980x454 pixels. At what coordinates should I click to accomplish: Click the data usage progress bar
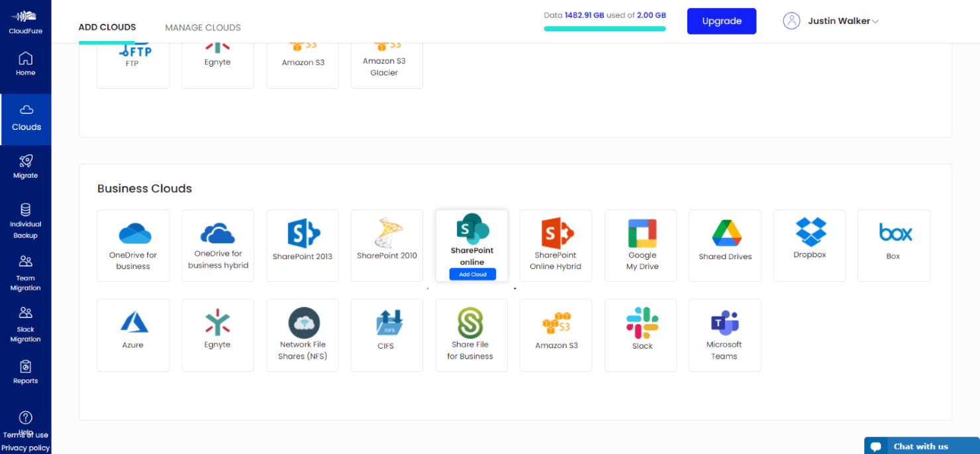point(605,29)
